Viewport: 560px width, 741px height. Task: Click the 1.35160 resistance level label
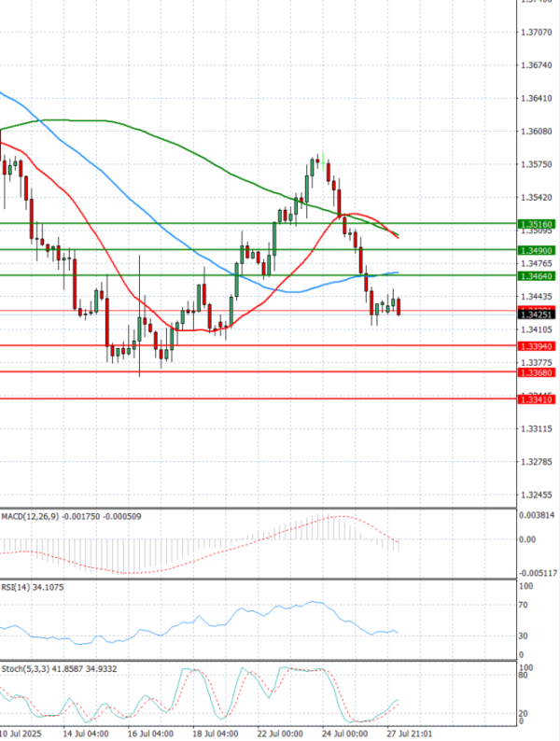click(537, 224)
